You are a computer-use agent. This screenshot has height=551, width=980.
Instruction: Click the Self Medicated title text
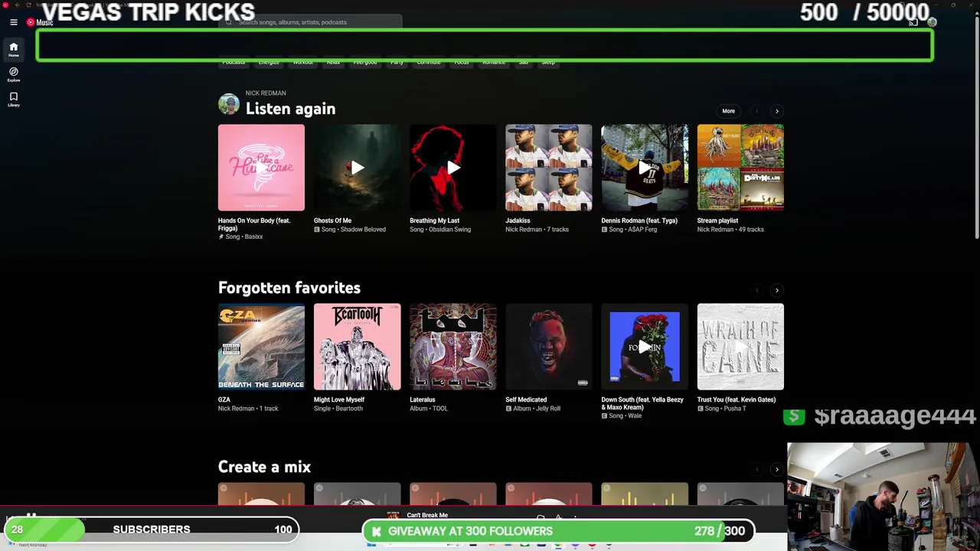coord(526,399)
